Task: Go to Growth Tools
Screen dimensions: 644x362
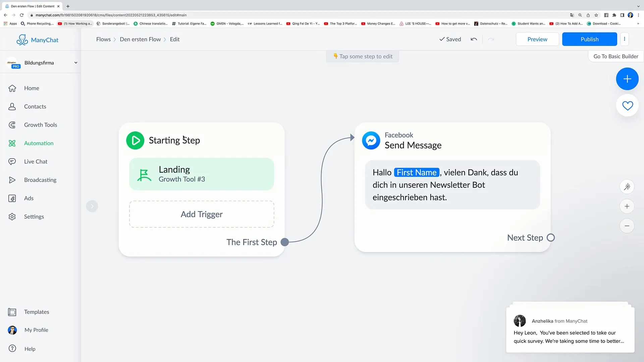Action: tap(41, 125)
